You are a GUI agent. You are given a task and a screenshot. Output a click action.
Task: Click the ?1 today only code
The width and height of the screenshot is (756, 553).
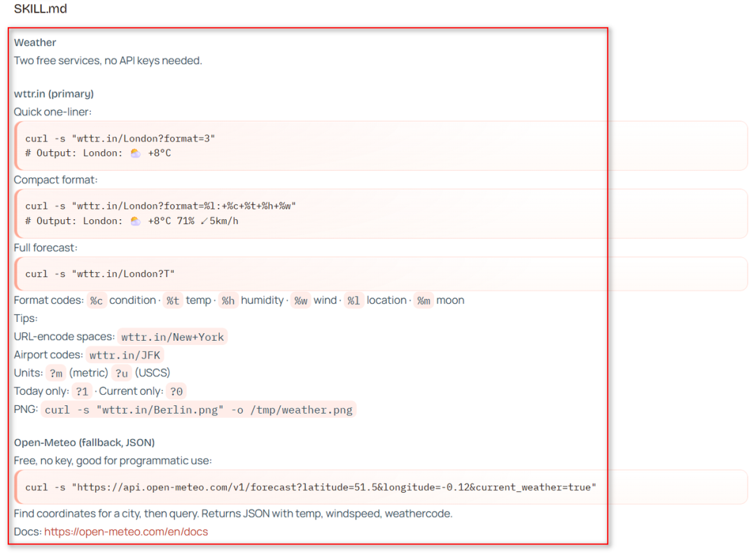pyautogui.click(x=82, y=391)
